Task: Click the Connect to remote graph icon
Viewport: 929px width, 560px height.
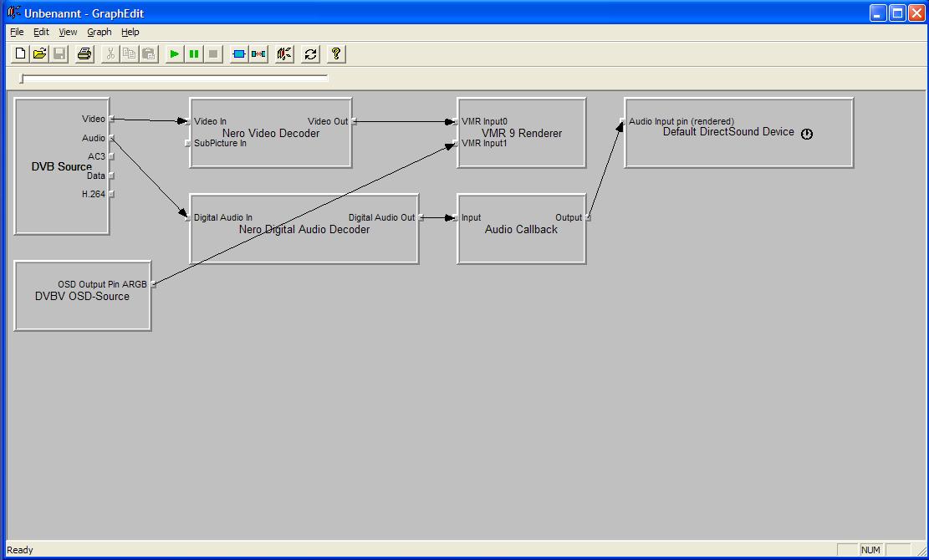Action: 284,53
